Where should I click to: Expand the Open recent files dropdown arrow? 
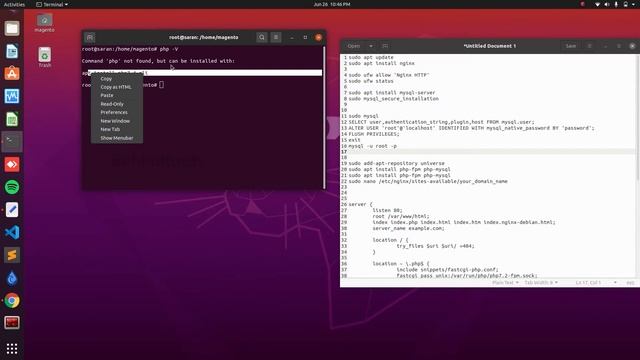point(371,46)
